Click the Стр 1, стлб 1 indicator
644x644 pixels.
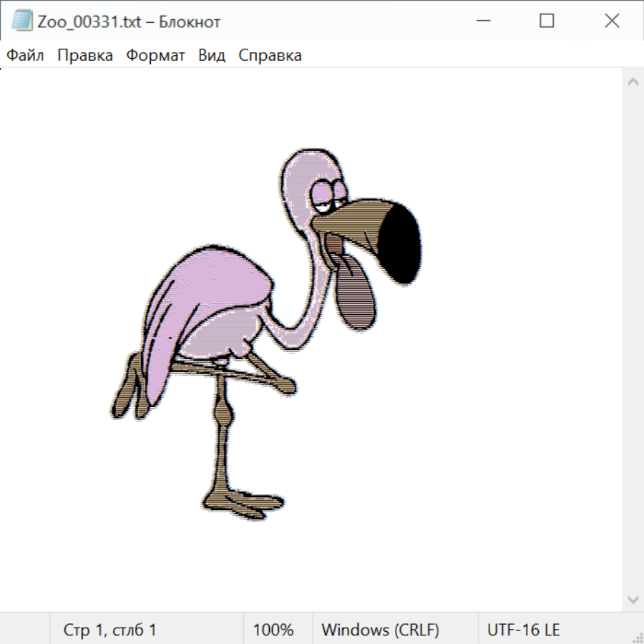click(110, 630)
